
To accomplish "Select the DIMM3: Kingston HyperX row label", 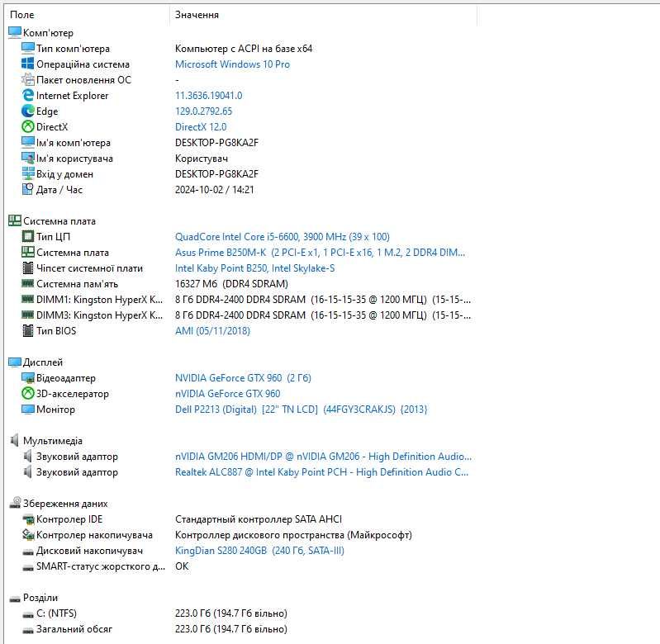I will [x=99, y=315].
